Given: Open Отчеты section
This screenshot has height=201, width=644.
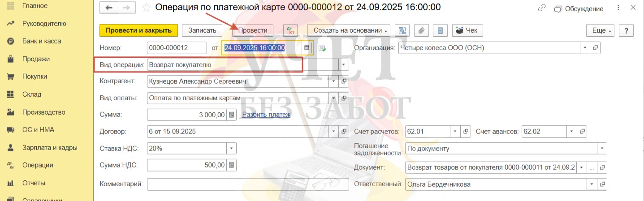Looking at the screenshot, I should pyautogui.click(x=34, y=183).
